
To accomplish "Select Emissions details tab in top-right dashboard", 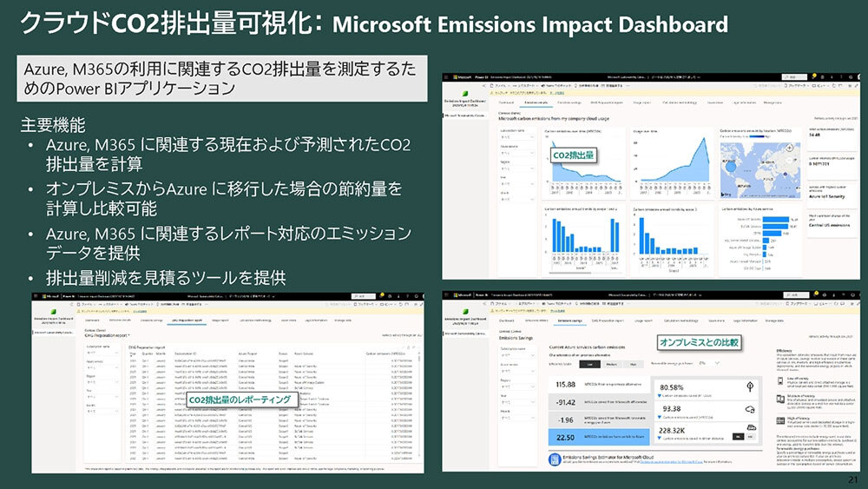I will pyautogui.click(x=536, y=102).
